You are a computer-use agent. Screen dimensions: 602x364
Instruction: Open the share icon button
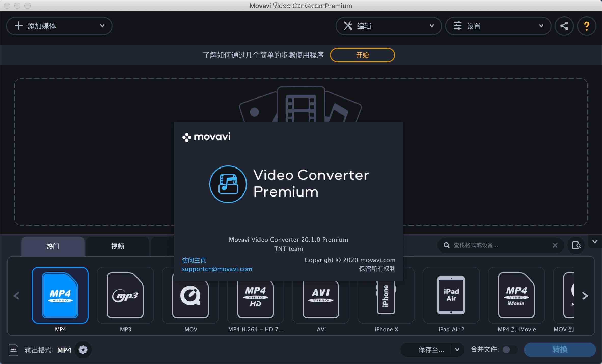pos(564,26)
